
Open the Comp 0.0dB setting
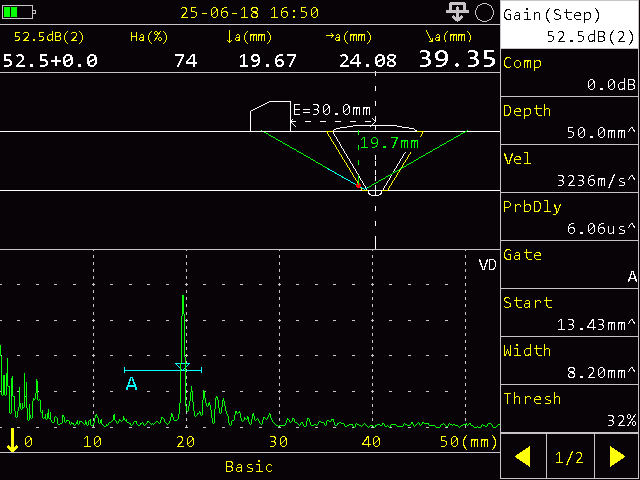569,73
